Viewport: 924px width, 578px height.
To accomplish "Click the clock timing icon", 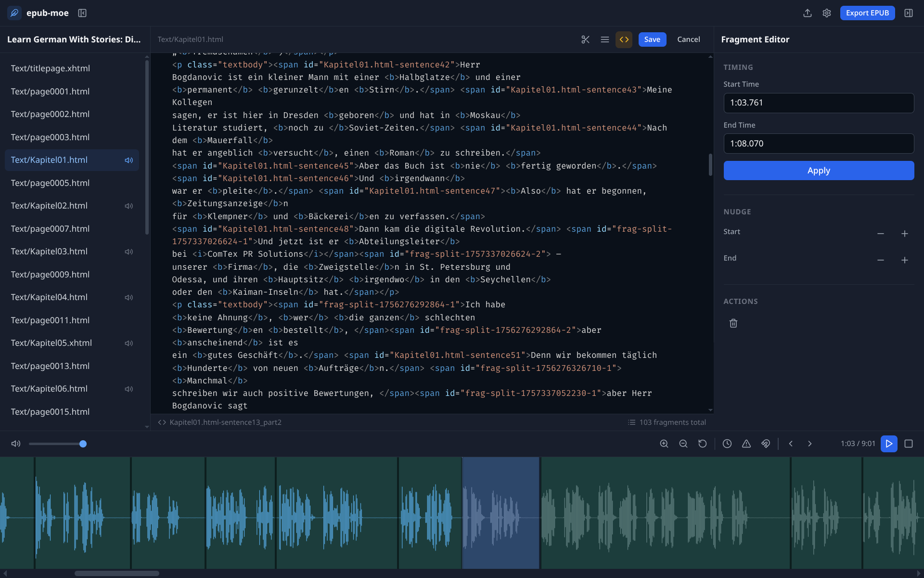I will (x=727, y=444).
